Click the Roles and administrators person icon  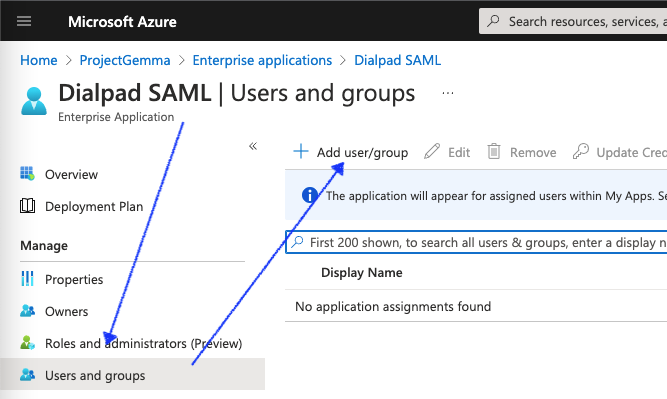point(27,343)
